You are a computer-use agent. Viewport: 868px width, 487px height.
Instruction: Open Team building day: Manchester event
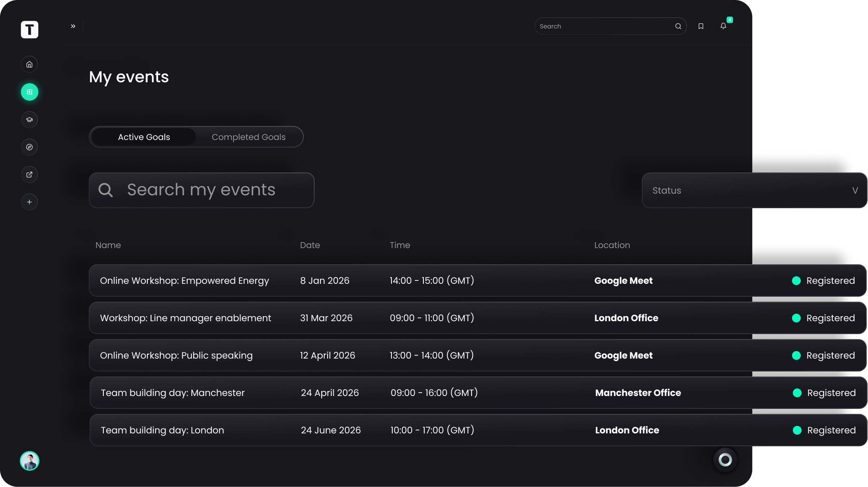173,393
